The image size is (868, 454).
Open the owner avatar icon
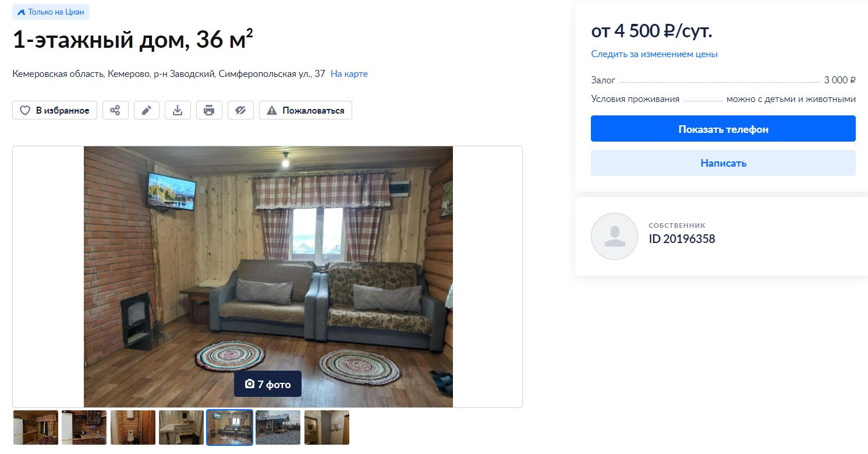coord(614,236)
